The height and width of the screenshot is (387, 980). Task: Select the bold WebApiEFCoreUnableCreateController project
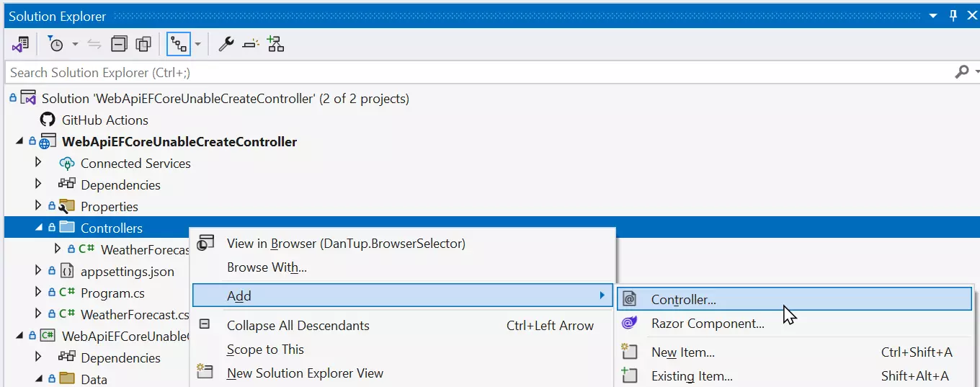179,141
